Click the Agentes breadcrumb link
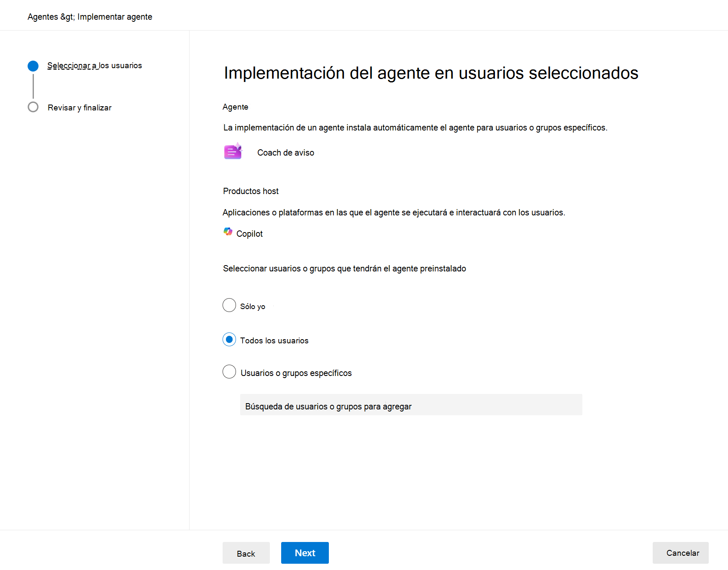 pyautogui.click(x=43, y=17)
